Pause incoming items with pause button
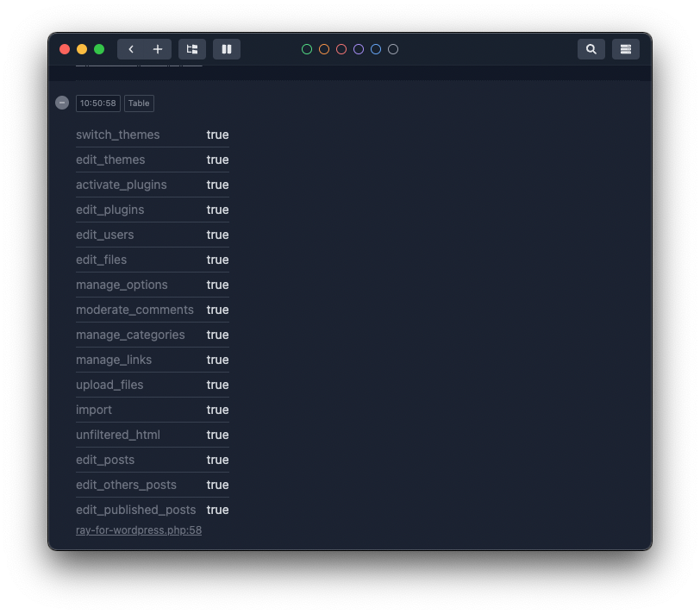Image resolution: width=700 pixels, height=614 pixels. 227,49
